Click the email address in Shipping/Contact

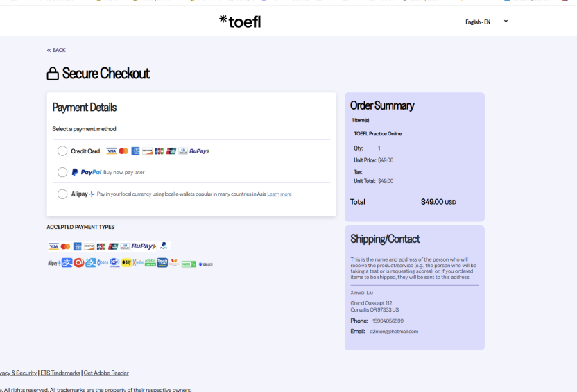393,332
